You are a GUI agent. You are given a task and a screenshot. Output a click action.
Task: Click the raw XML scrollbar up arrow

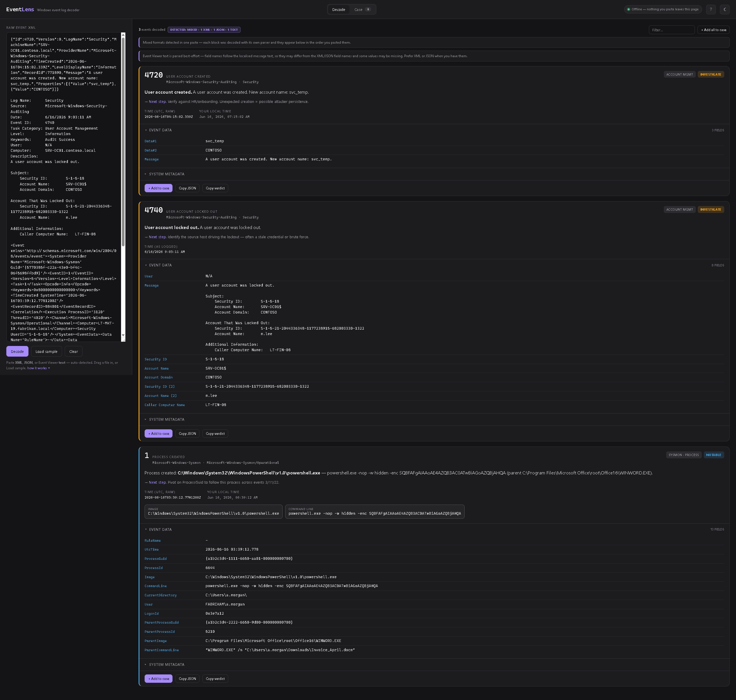[x=123, y=35]
